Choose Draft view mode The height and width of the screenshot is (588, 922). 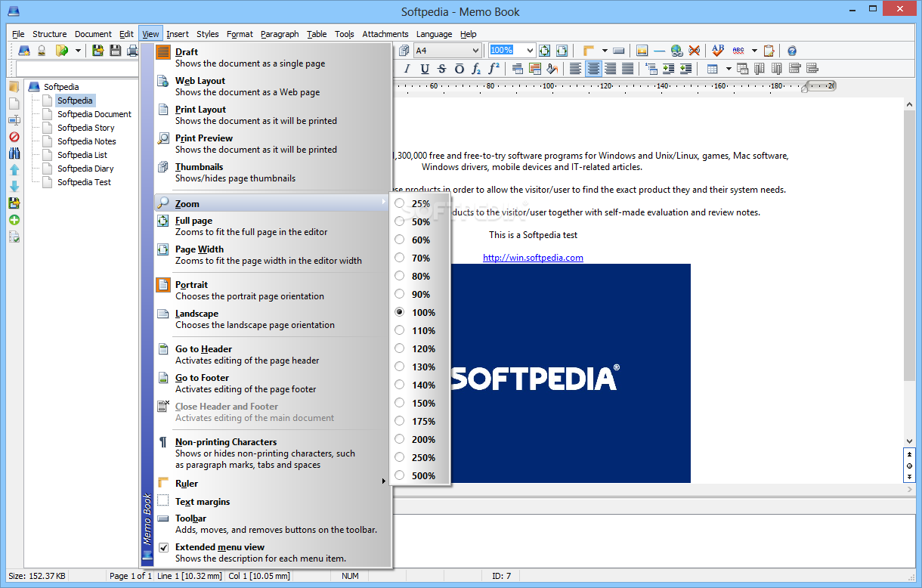click(x=271, y=57)
